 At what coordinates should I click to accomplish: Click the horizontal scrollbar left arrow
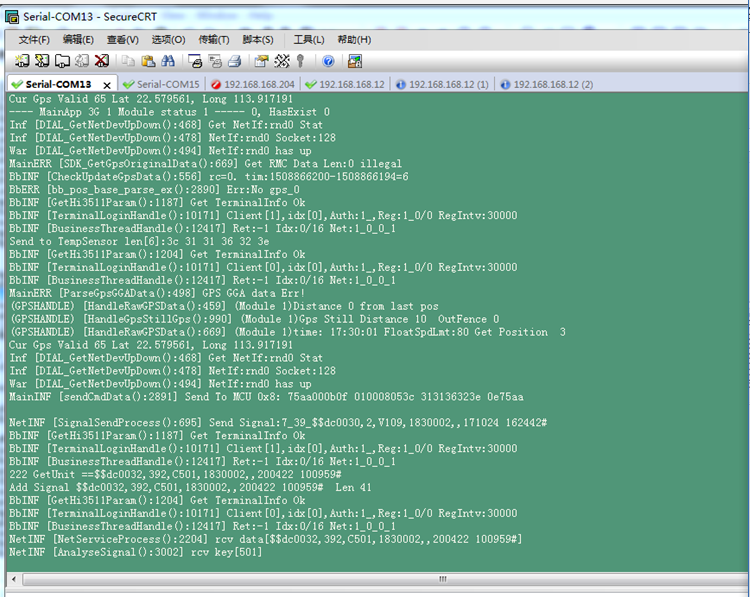14,579
